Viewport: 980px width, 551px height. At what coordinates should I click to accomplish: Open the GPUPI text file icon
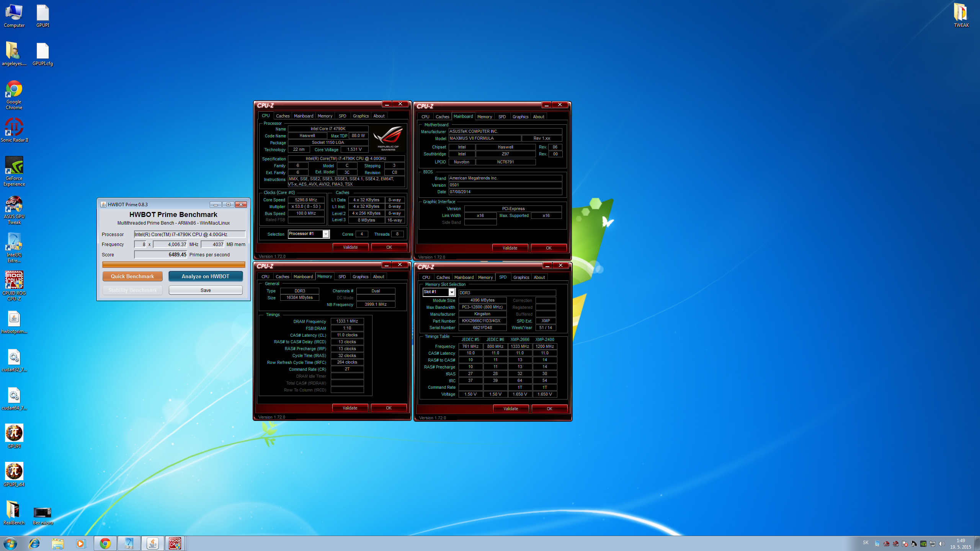point(42,16)
